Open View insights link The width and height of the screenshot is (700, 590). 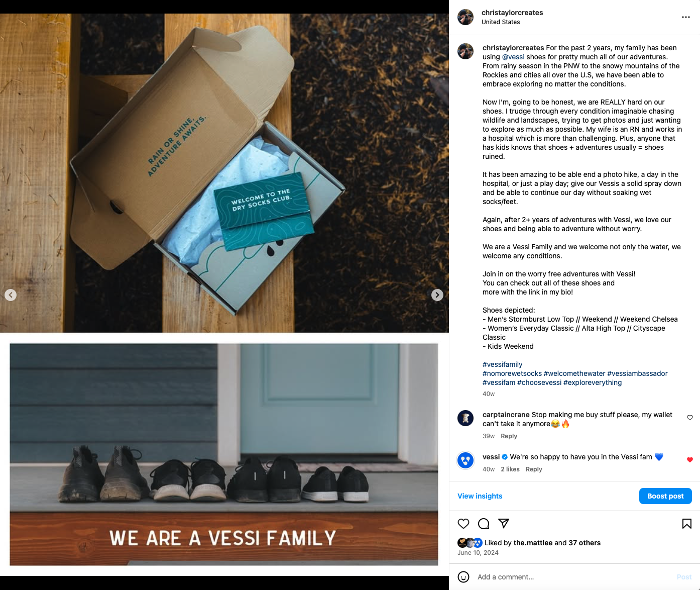click(x=480, y=496)
